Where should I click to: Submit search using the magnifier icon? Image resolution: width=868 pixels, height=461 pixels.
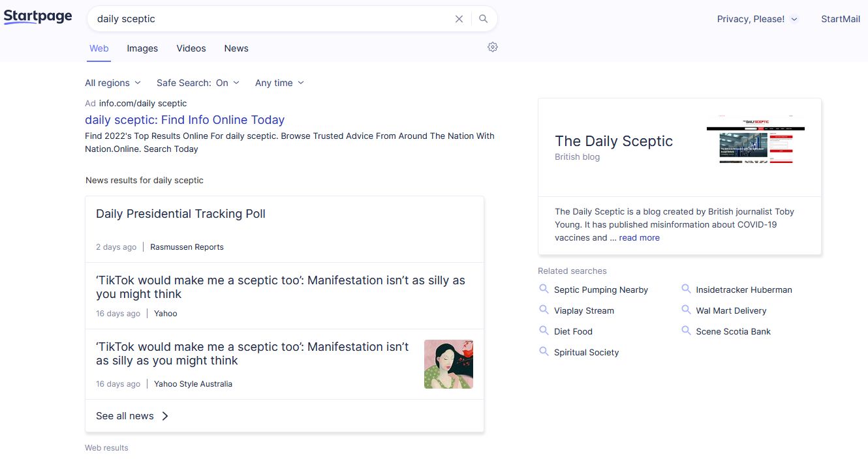(483, 19)
